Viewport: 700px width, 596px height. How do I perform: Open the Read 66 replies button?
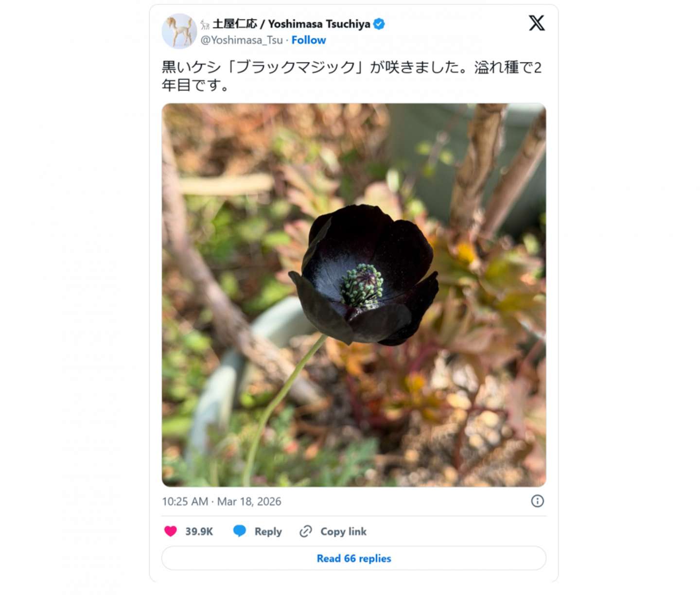[354, 559]
